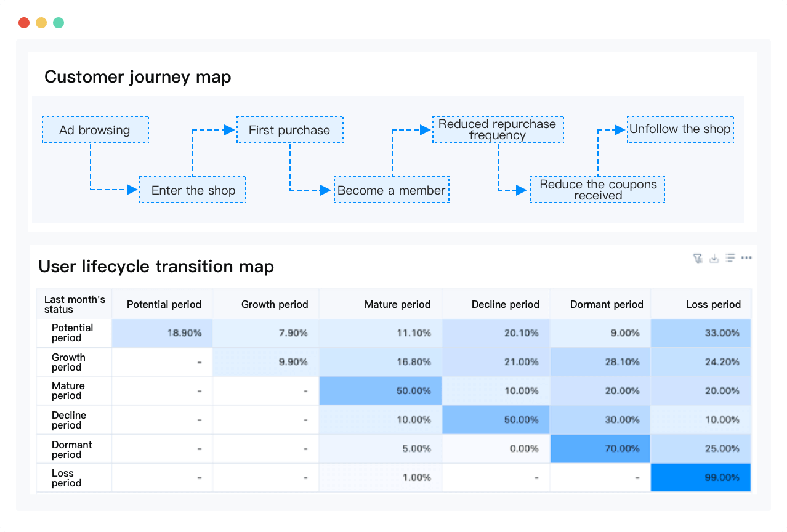Click the download/export icon
This screenshot has height=532, width=787.
[x=714, y=258]
